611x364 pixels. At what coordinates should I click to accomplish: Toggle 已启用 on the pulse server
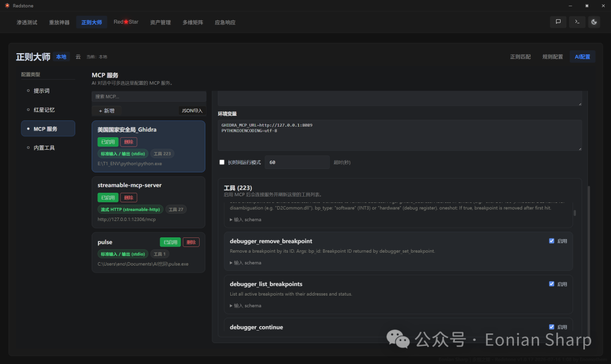point(170,242)
